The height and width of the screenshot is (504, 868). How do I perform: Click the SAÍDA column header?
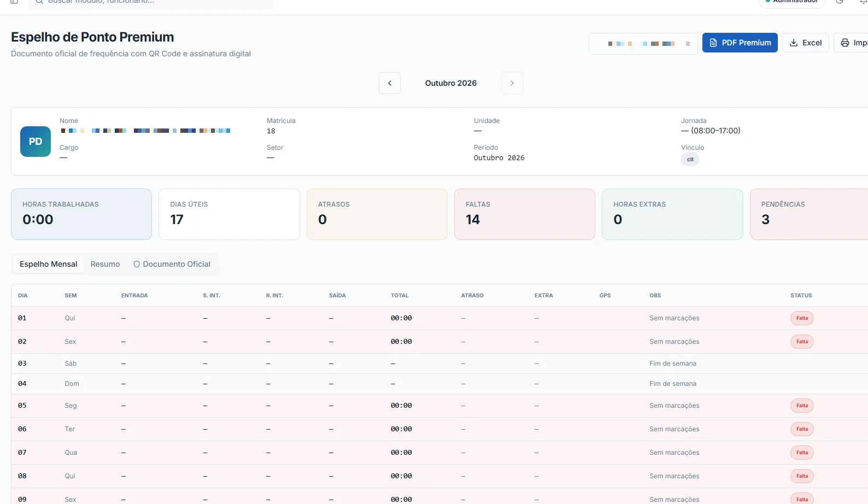tap(337, 295)
